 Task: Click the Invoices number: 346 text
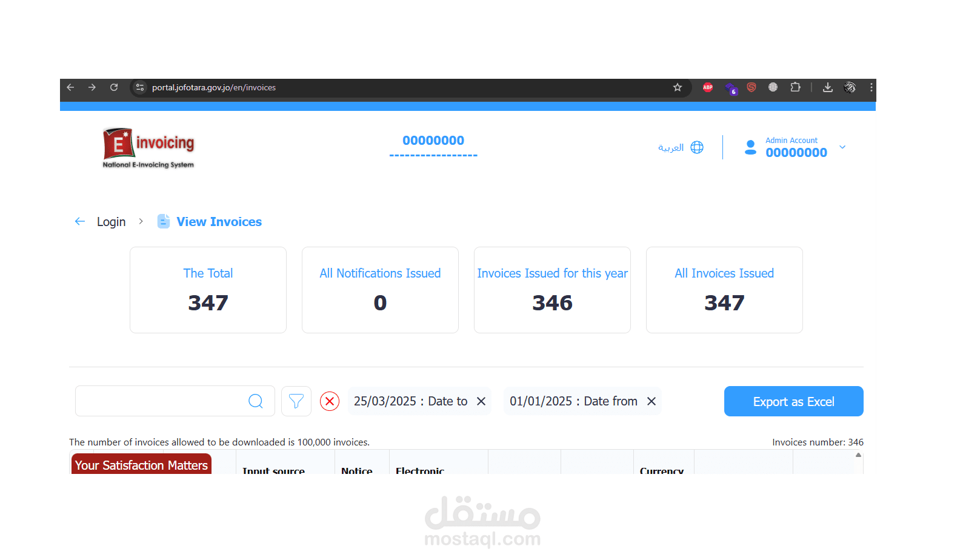[818, 442]
